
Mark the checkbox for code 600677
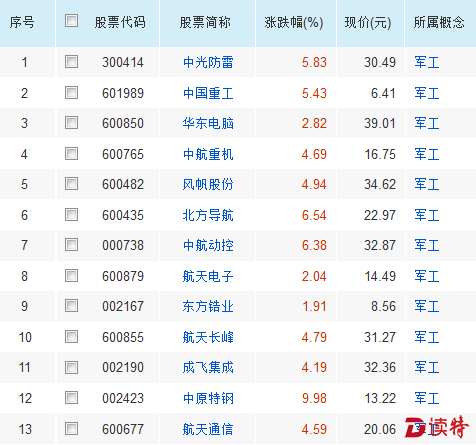pos(71,429)
